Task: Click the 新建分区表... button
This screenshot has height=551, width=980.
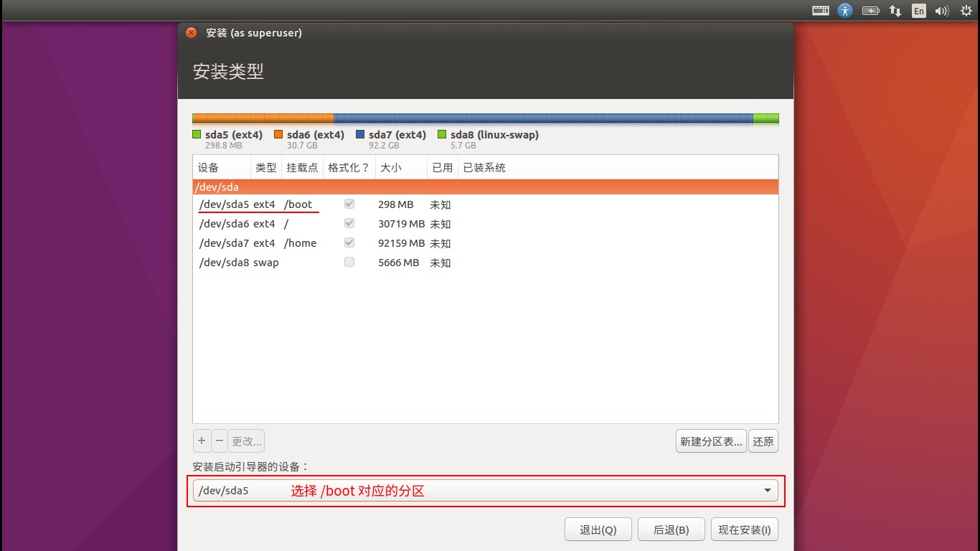Action: (710, 441)
